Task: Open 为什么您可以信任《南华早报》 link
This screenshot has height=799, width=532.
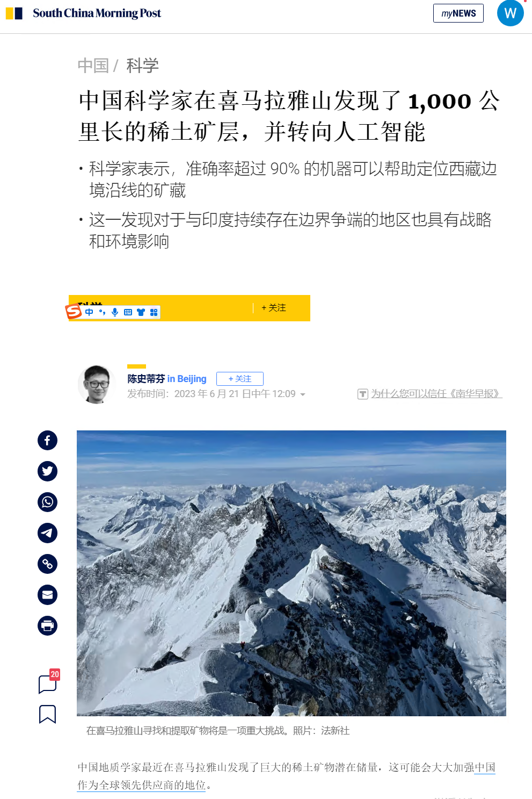Action: (x=436, y=394)
